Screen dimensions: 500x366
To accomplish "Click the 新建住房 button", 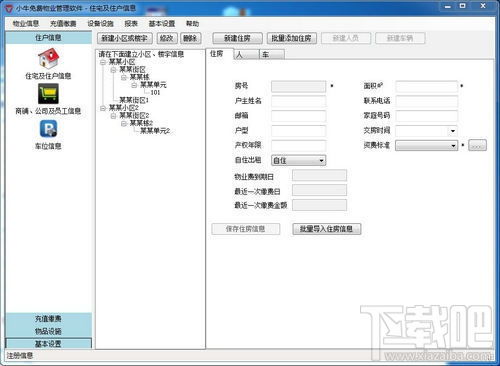I will click(237, 38).
